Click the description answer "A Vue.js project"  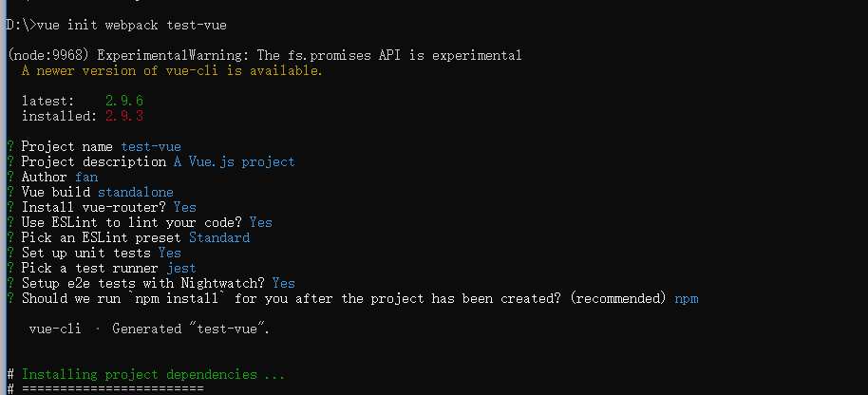click(x=234, y=161)
